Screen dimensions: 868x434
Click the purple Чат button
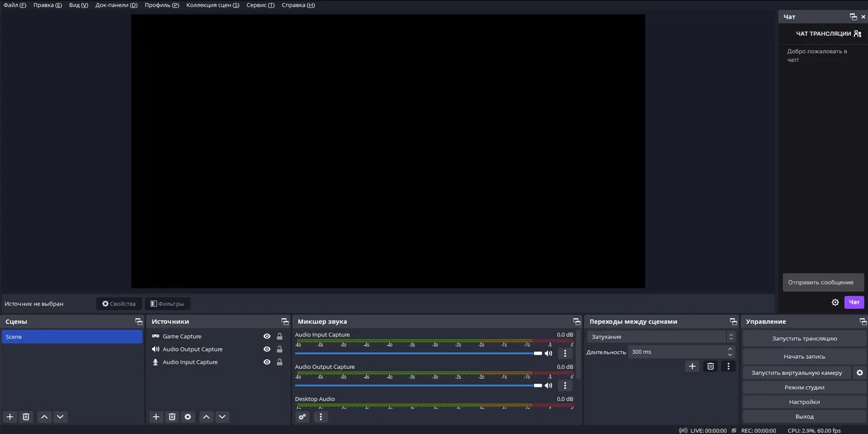(854, 302)
